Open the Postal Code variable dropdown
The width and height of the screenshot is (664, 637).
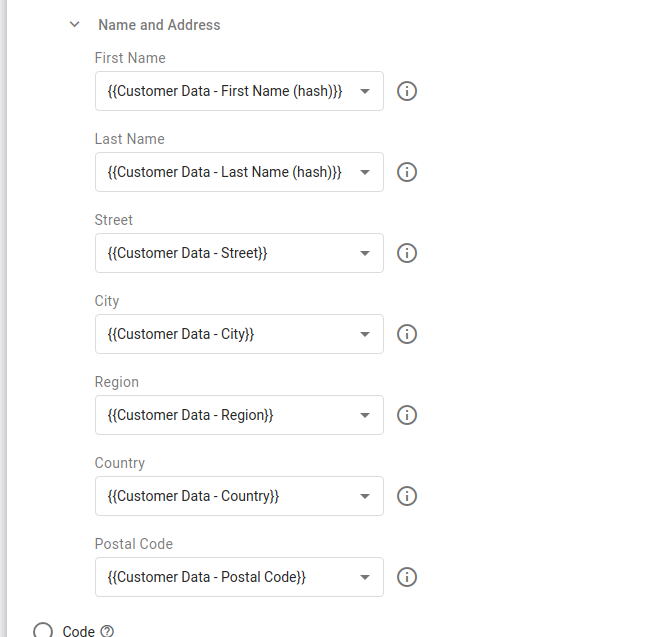365,577
